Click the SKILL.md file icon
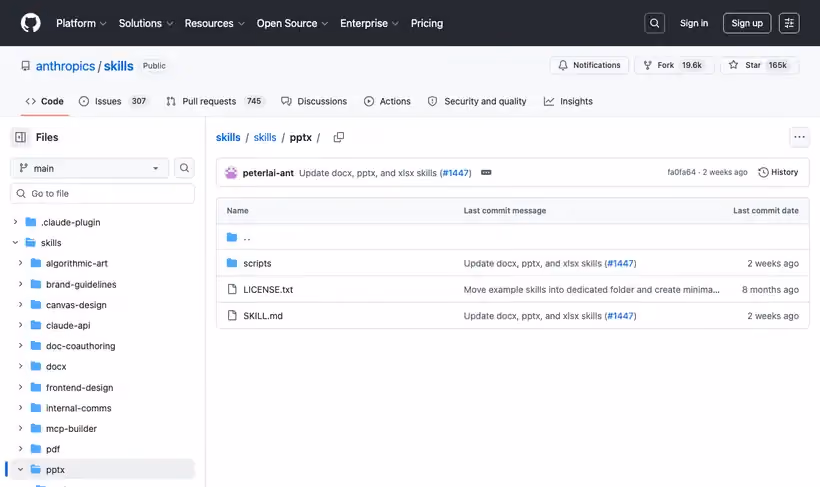820x487 pixels. (232, 315)
